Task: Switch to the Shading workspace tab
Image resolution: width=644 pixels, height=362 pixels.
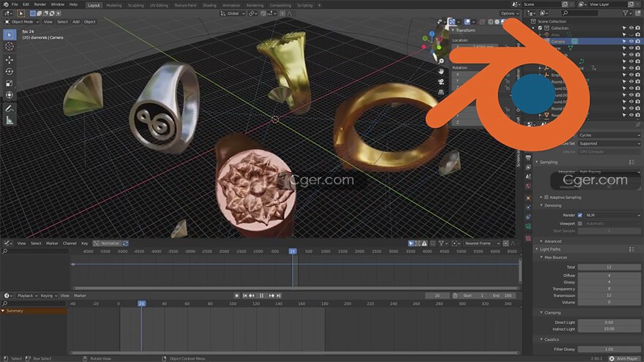Action: (x=209, y=5)
